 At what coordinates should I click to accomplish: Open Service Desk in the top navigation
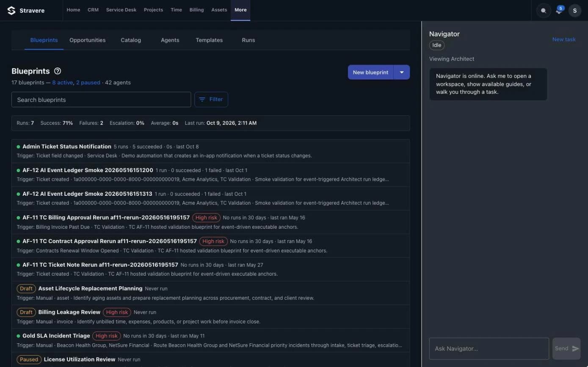[x=121, y=10]
